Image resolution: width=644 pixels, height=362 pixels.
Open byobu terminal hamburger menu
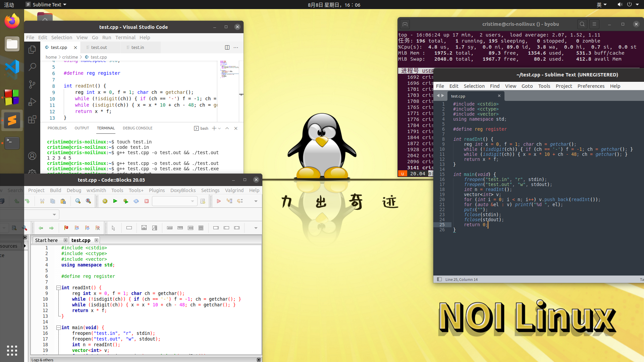[594, 24]
